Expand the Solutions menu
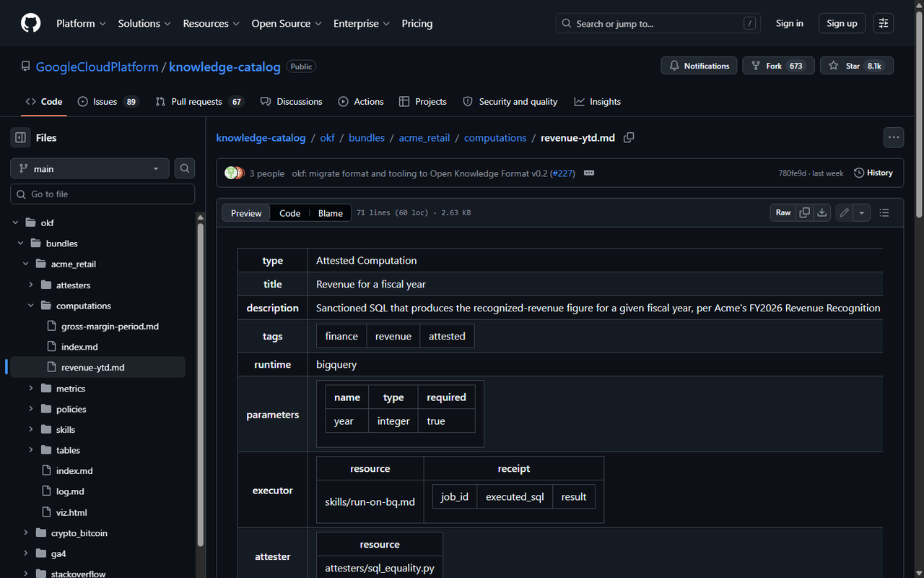924x578 pixels. tap(144, 24)
